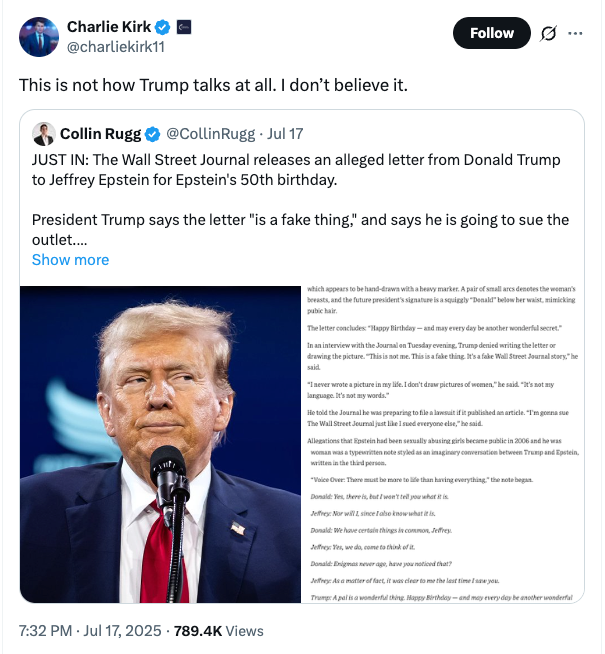The image size is (605, 654).
Task: Open the Trump photo at the microphone
Action: [161, 444]
